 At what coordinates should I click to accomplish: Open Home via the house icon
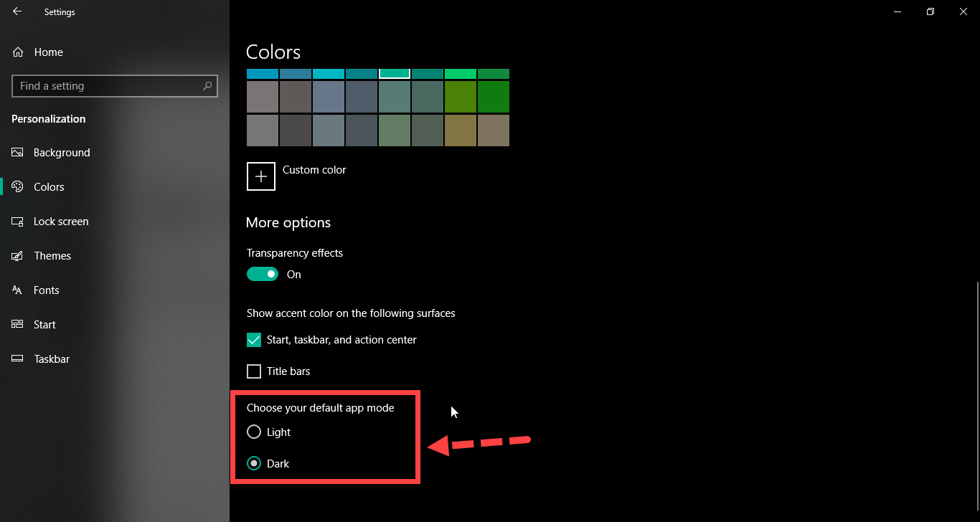point(18,52)
